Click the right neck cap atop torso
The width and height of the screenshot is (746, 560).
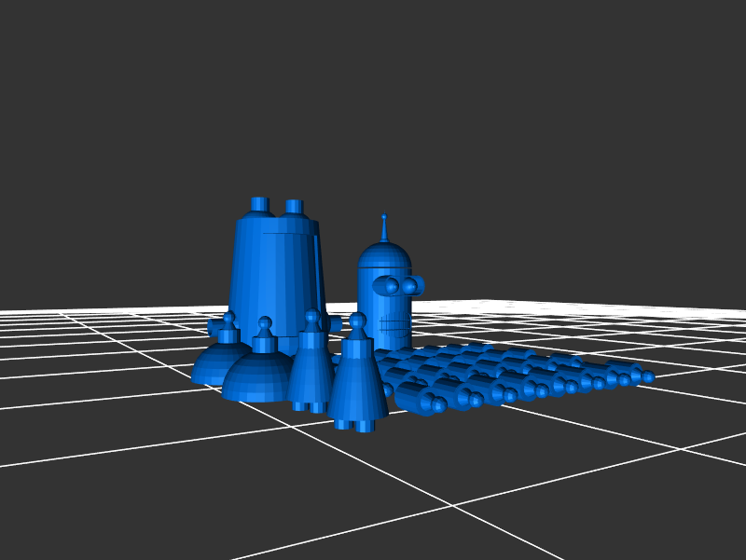[x=294, y=207]
